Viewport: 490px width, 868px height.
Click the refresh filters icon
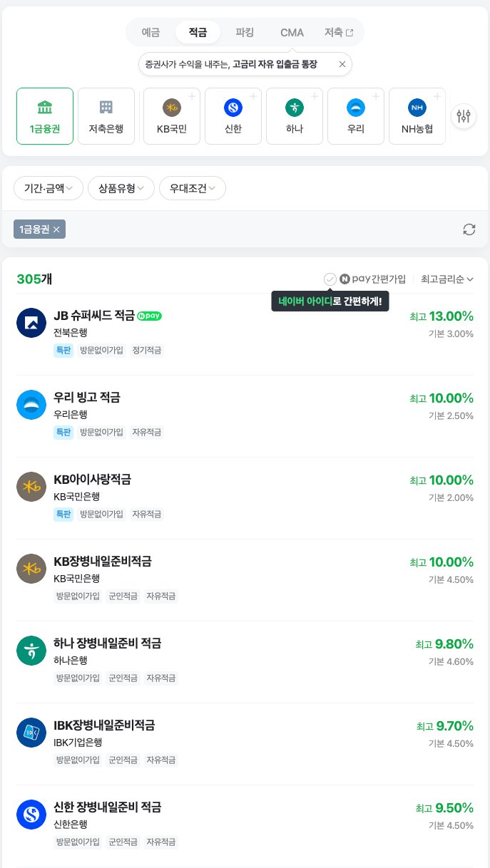pyautogui.click(x=469, y=229)
